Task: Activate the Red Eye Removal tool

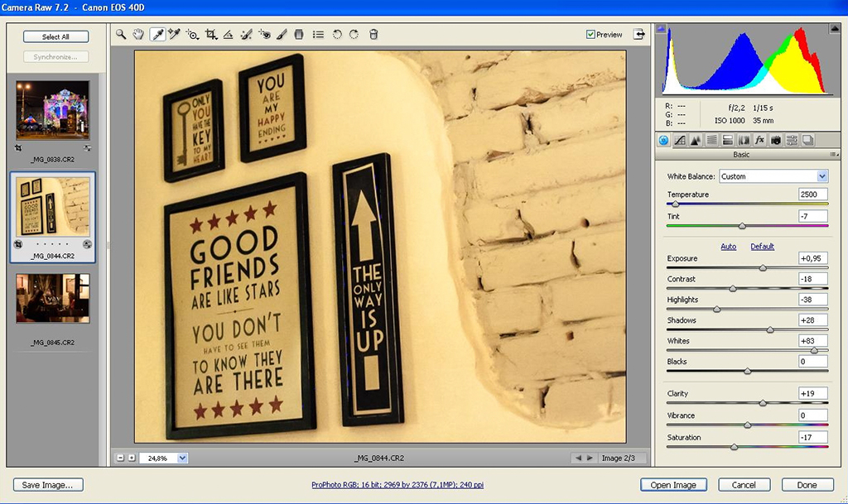Action: tap(265, 35)
